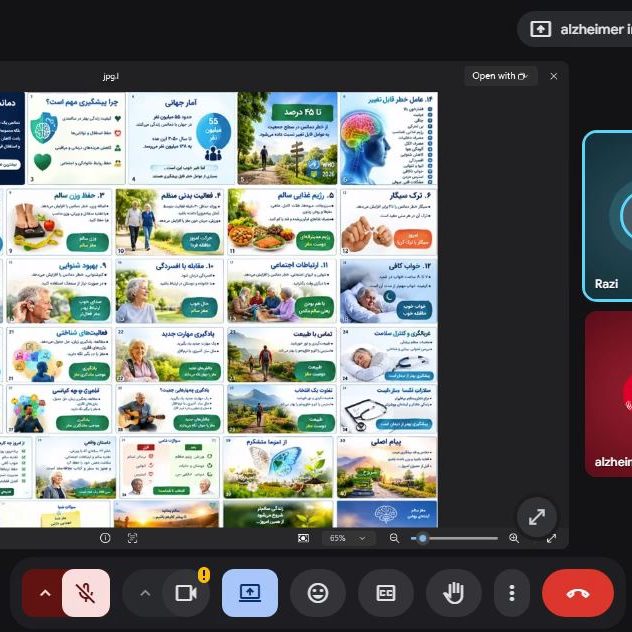Leave the call with red button

pyautogui.click(x=578, y=593)
